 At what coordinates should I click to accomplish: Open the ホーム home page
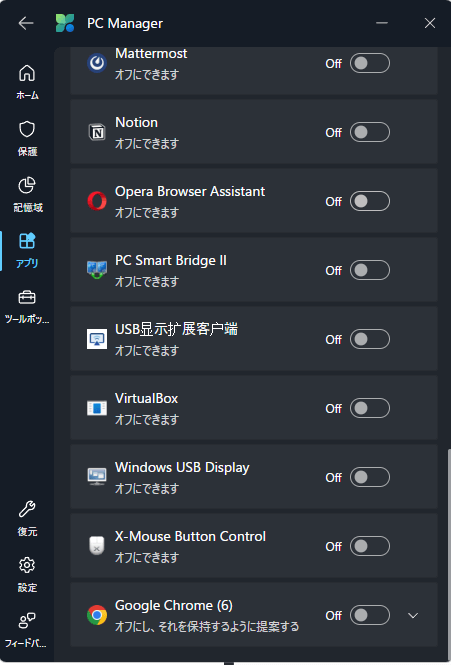coord(27,82)
